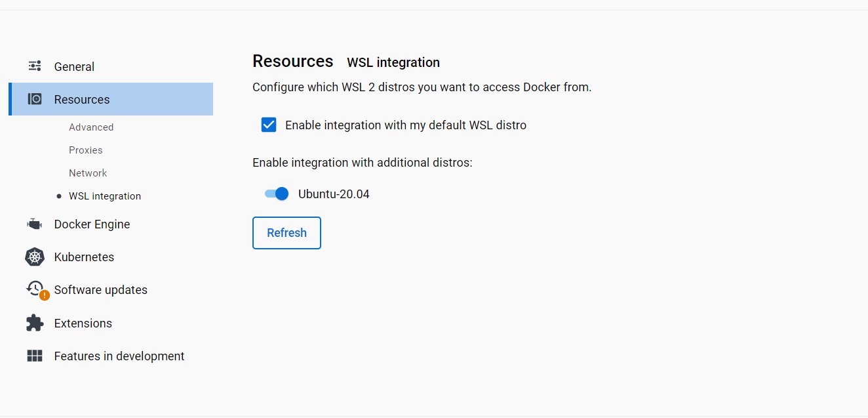Select the WSL integration sub-item
The image size is (868, 418).
pyautogui.click(x=105, y=196)
